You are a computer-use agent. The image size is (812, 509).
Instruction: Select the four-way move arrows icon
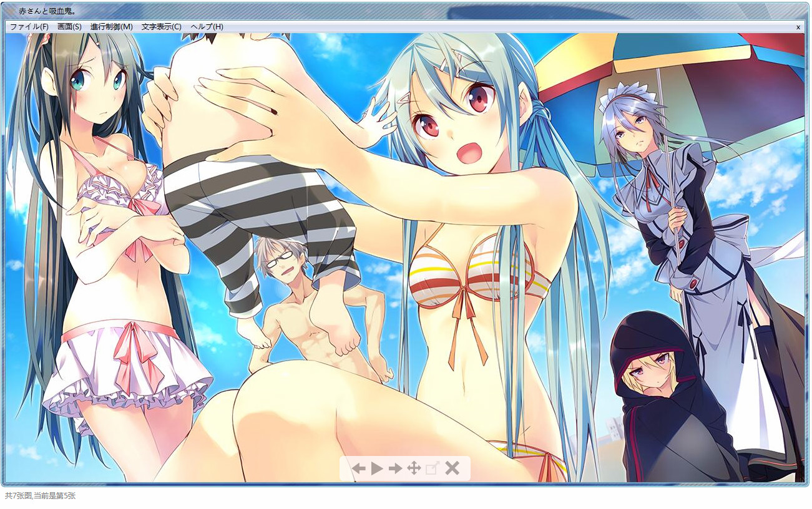(414, 468)
